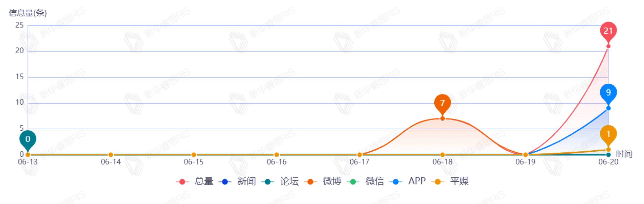Click the orange 7 peak pin
The width and height of the screenshot is (644, 204).
point(442,103)
